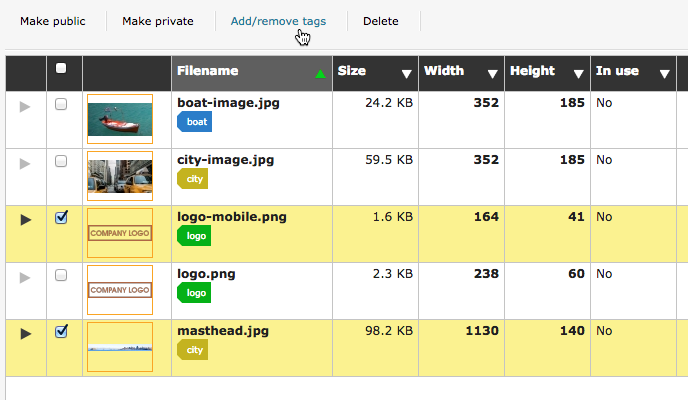Click Add/remove tags in the toolbar
The height and width of the screenshot is (400, 688).
click(x=278, y=21)
